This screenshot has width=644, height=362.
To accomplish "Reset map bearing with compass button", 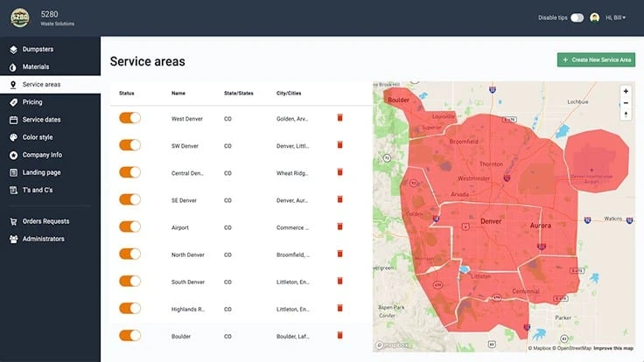I will (626, 115).
